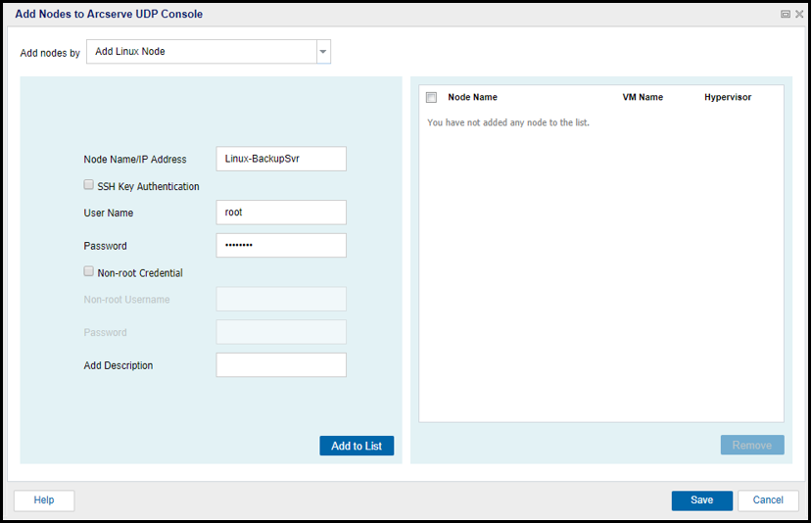Image resolution: width=812 pixels, height=523 pixels.
Task: Click the Add Description label
Action: coord(119,365)
